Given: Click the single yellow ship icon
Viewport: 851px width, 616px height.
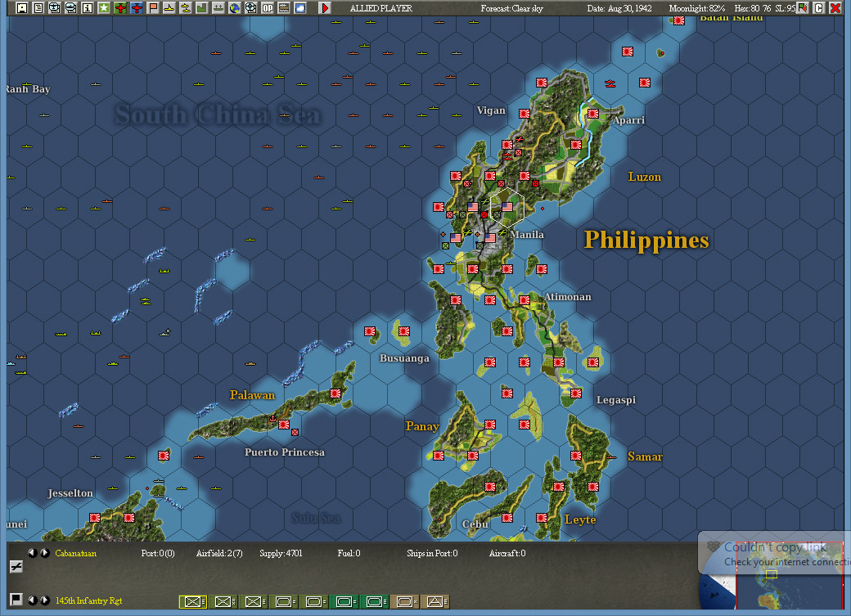Looking at the screenshot, I should tap(169, 7).
